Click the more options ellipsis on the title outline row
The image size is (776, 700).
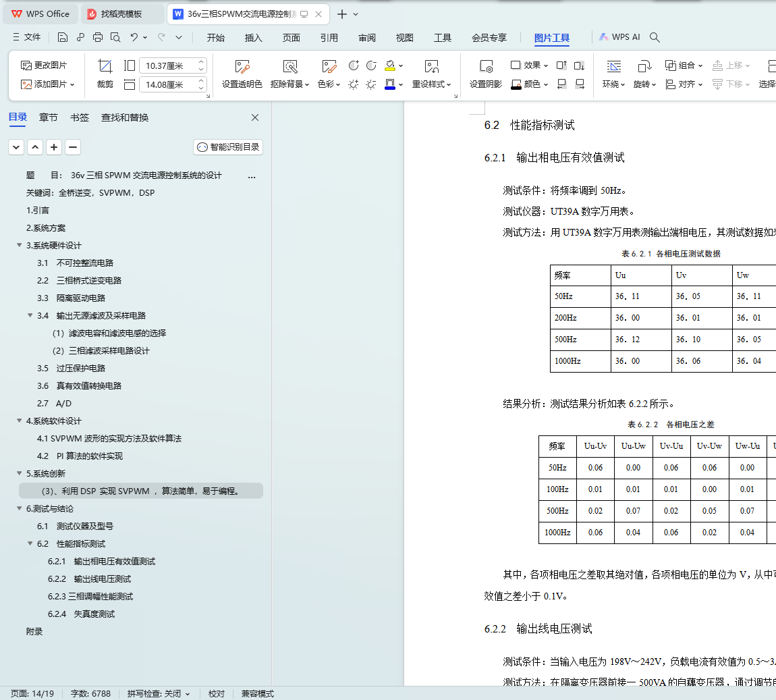coord(252,176)
